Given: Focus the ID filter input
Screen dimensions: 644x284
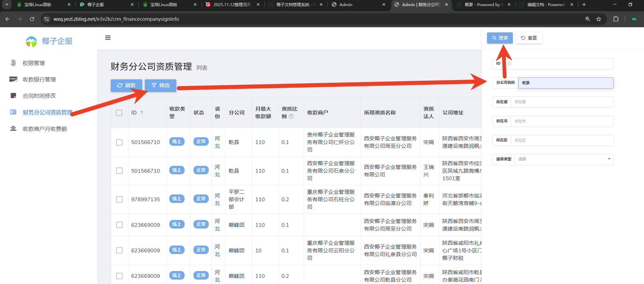Looking at the screenshot, I should click(559, 64).
